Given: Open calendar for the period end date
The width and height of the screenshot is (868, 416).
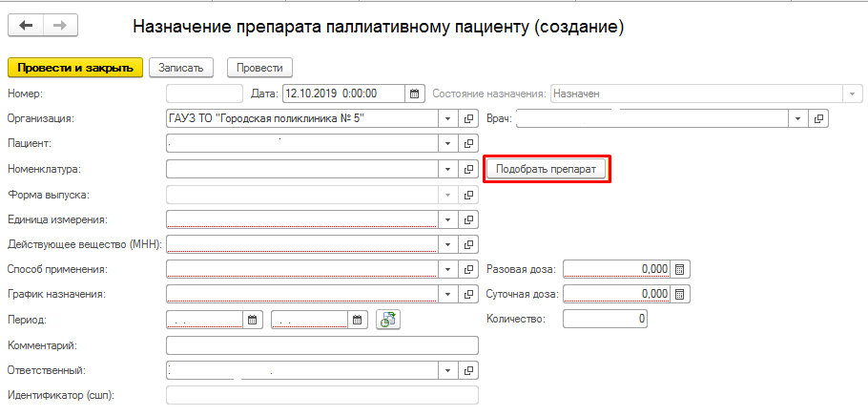Looking at the screenshot, I should [358, 320].
